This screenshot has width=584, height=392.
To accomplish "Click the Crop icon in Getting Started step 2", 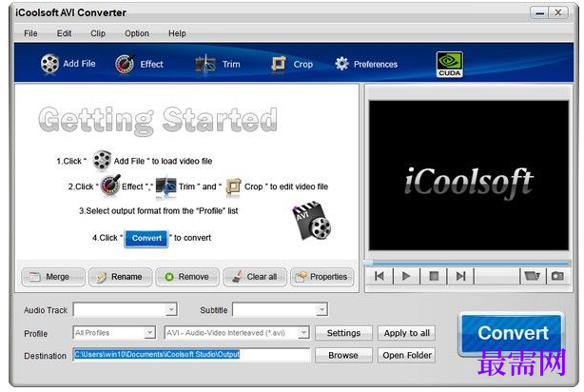I will (x=234, y=186).
